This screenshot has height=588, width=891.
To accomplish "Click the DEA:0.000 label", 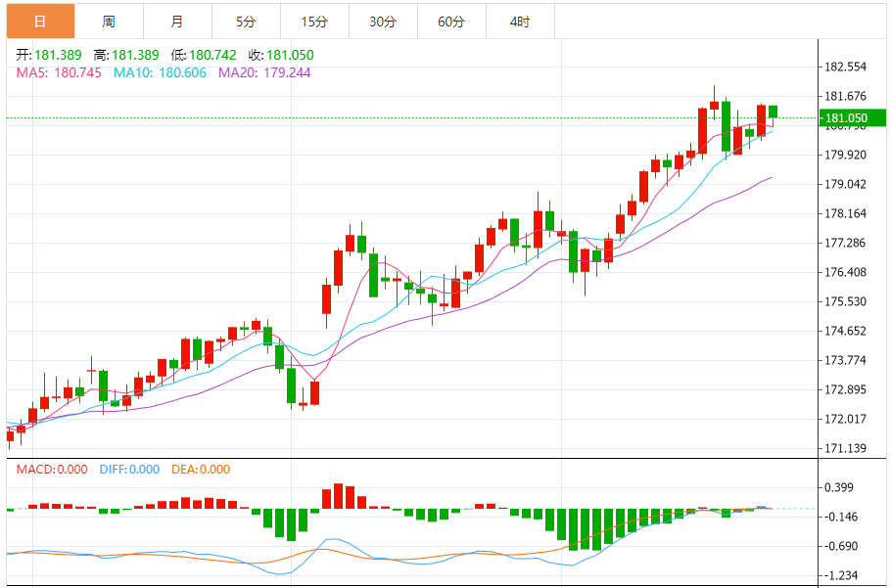I will click(200, 470).
